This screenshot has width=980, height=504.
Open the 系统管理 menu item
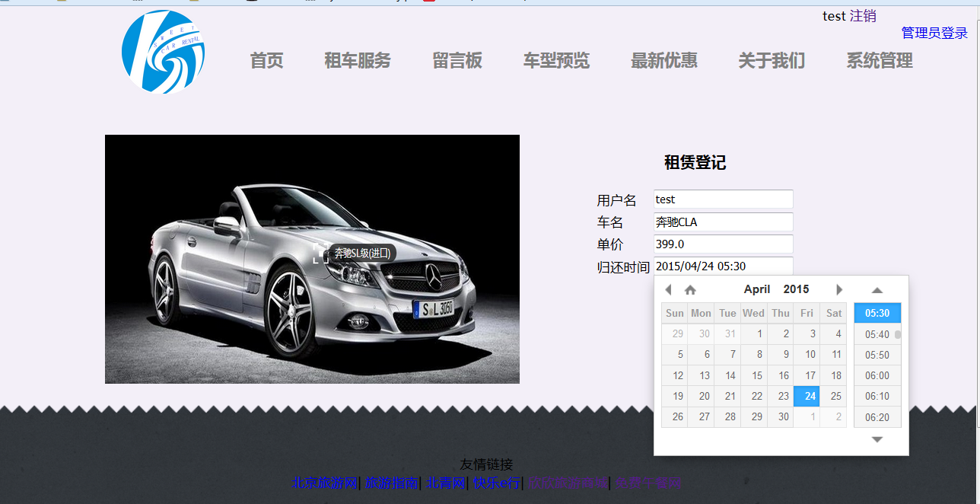[x=880, y=61]
